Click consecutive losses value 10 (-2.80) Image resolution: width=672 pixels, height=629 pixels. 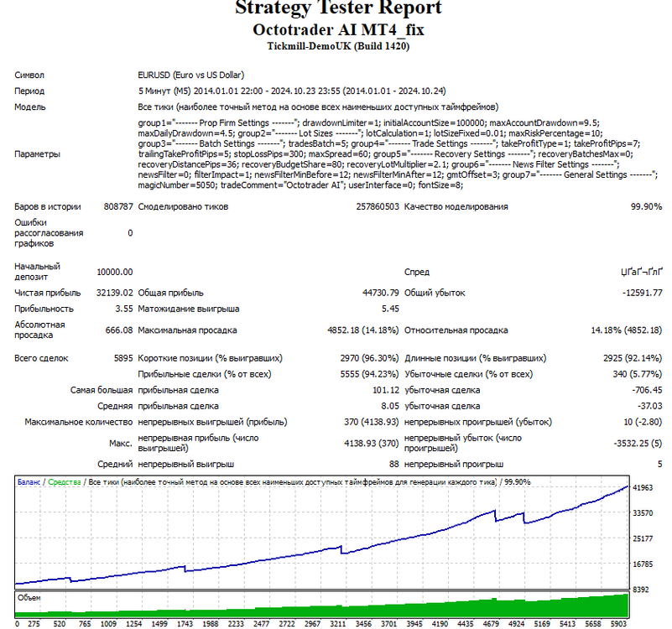pos(643,422)
